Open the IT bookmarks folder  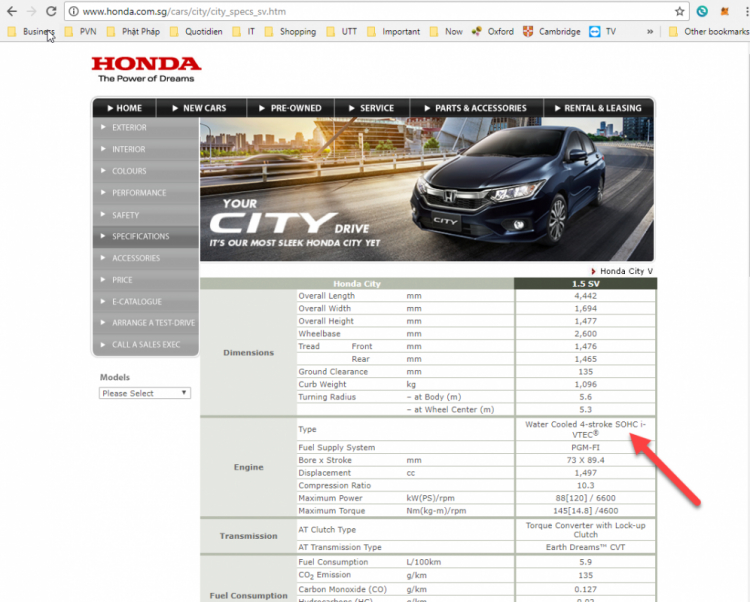244,32
